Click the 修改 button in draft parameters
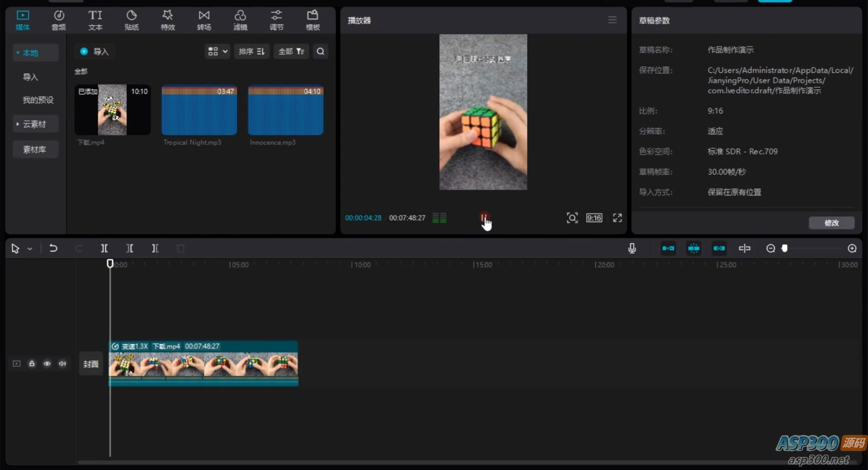This screenshot has height=470, width=868. tap(831, 223)
